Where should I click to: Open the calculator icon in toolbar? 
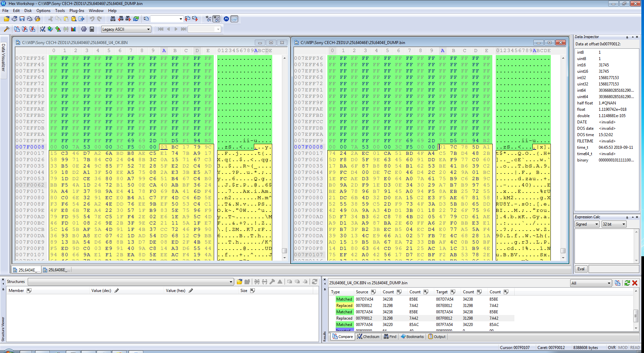[x=92, y=29]
